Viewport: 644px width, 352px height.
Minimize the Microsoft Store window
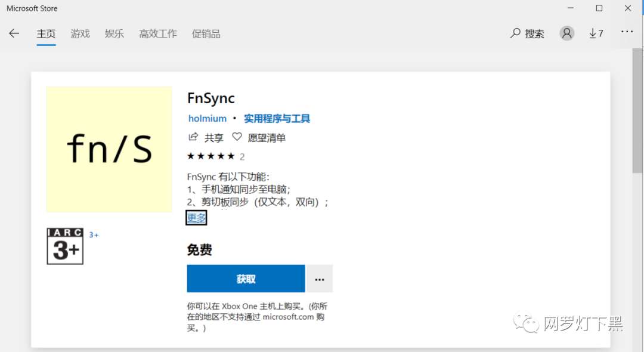point(571,8)
